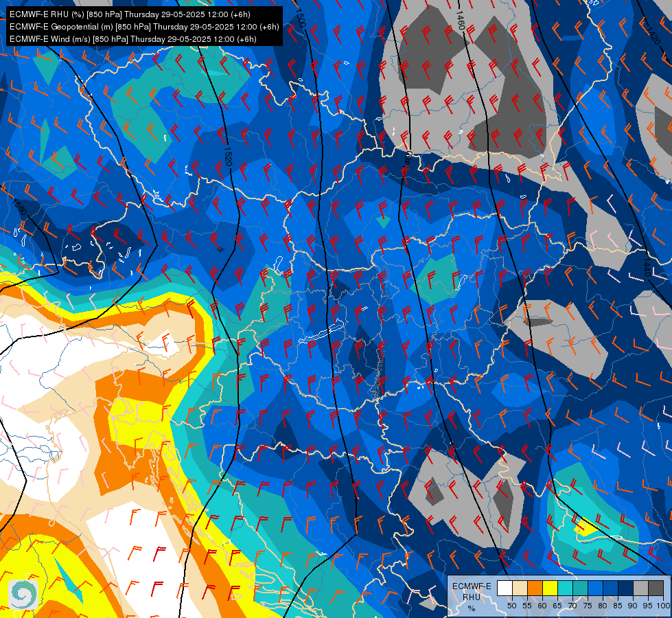Click the % unit label in legend
Screen dimensions: 672x618
pyautogui.click(x=472, y=608)
